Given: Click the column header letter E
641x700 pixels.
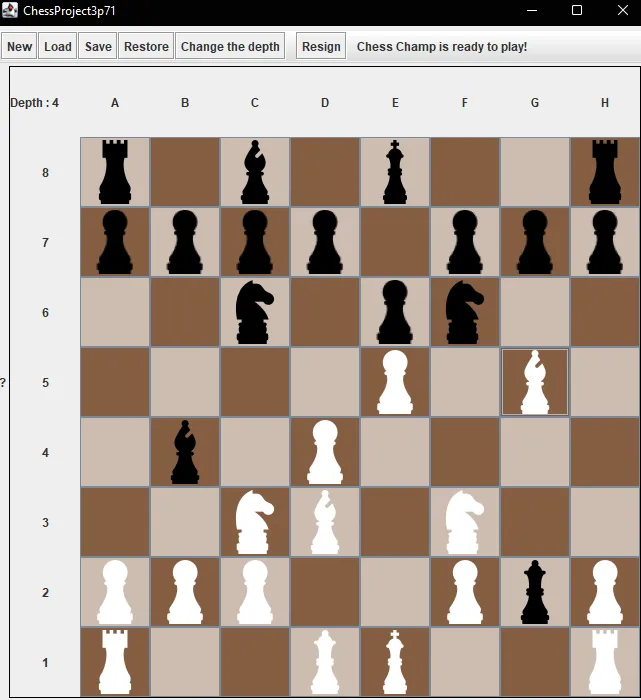Looking at the screenshot, I should pyautogui.click(x=395, y=103).
